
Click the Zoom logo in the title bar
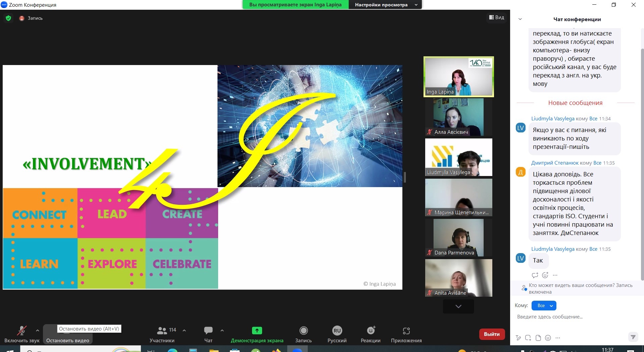4,5
